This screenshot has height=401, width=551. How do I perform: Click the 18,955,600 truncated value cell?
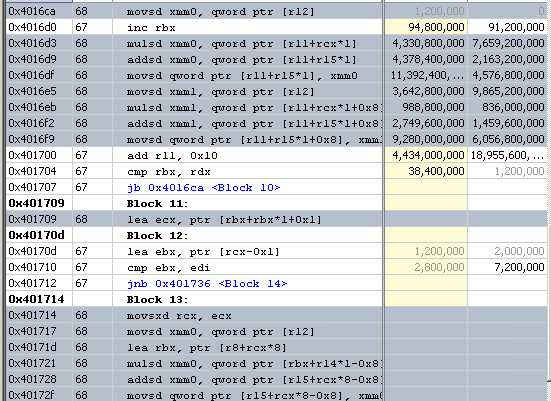click(x=507, y=156)
